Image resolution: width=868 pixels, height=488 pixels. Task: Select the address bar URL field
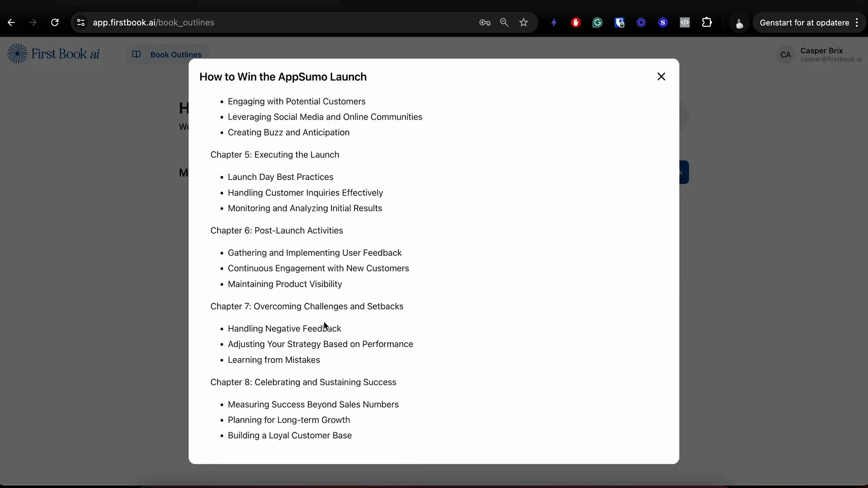click(x=153, y=22)
